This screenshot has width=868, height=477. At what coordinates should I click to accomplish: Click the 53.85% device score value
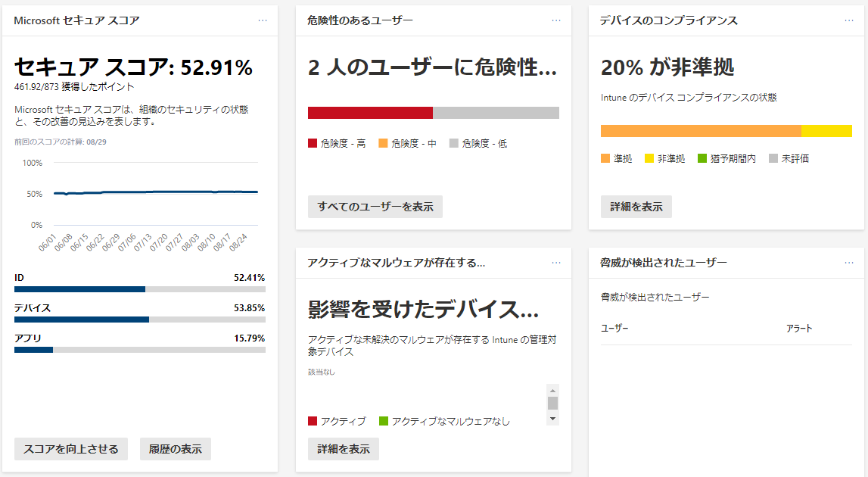pos(249,308)
